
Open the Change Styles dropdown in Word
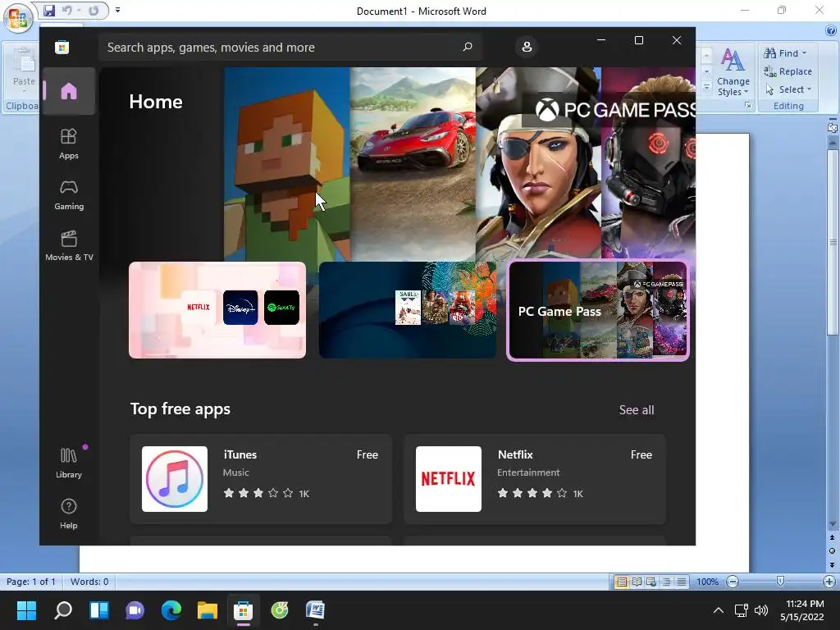click(x=733, y=72)
